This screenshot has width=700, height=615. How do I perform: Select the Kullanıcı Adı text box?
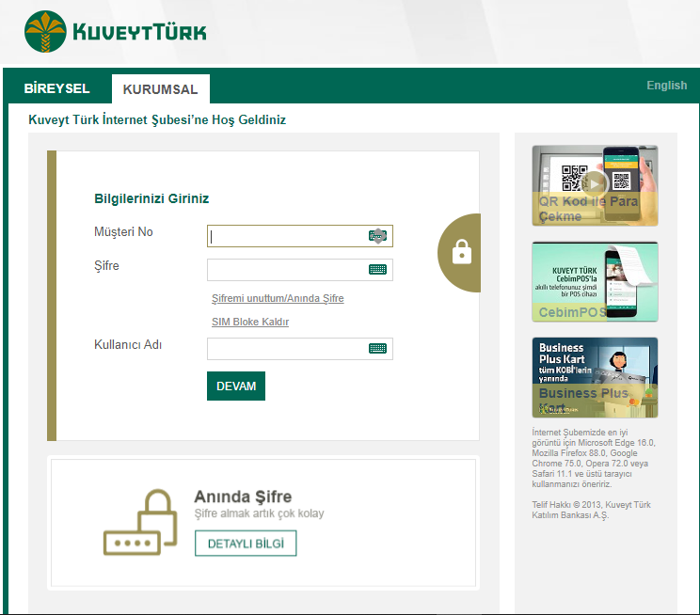[x=287, y=349]
